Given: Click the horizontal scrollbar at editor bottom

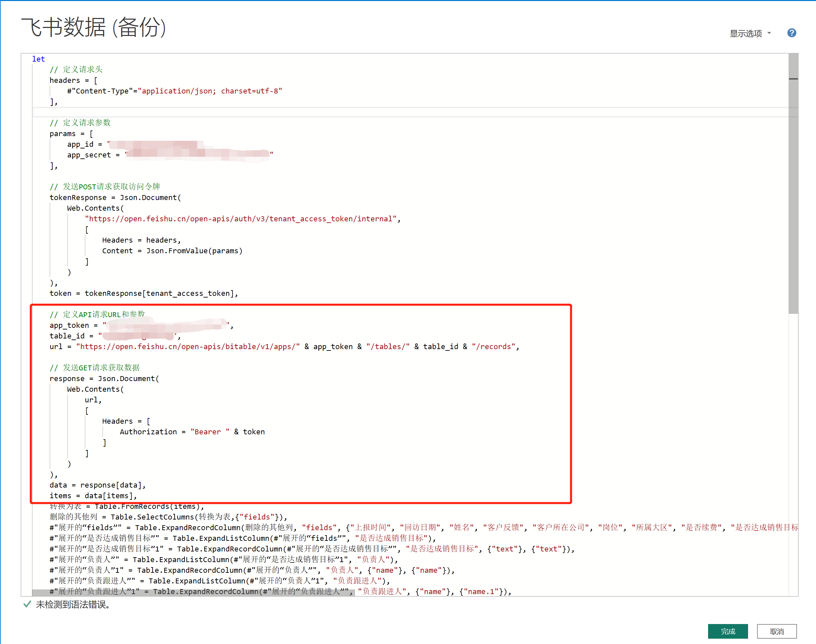Looking at the screenshot, I should (x=193, y=593).
